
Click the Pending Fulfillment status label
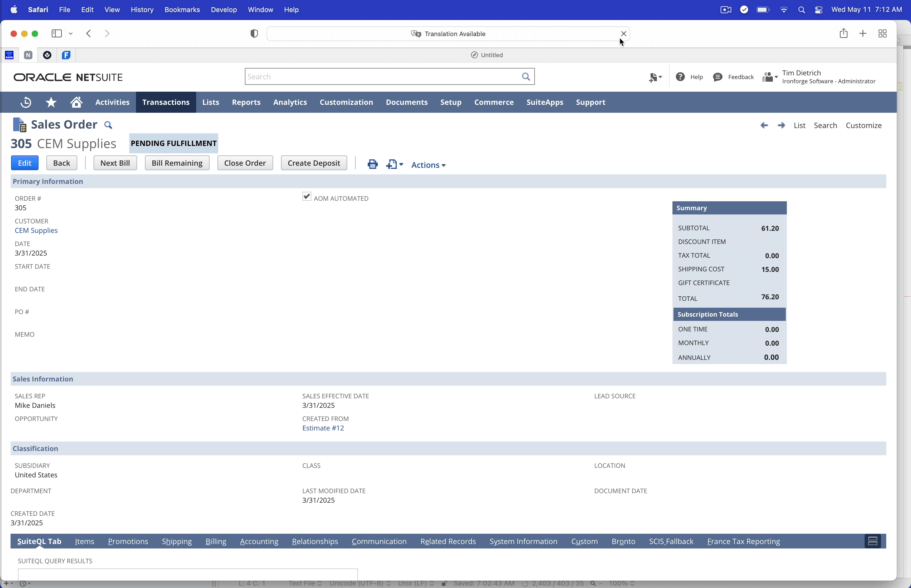(x=173, y=143)
